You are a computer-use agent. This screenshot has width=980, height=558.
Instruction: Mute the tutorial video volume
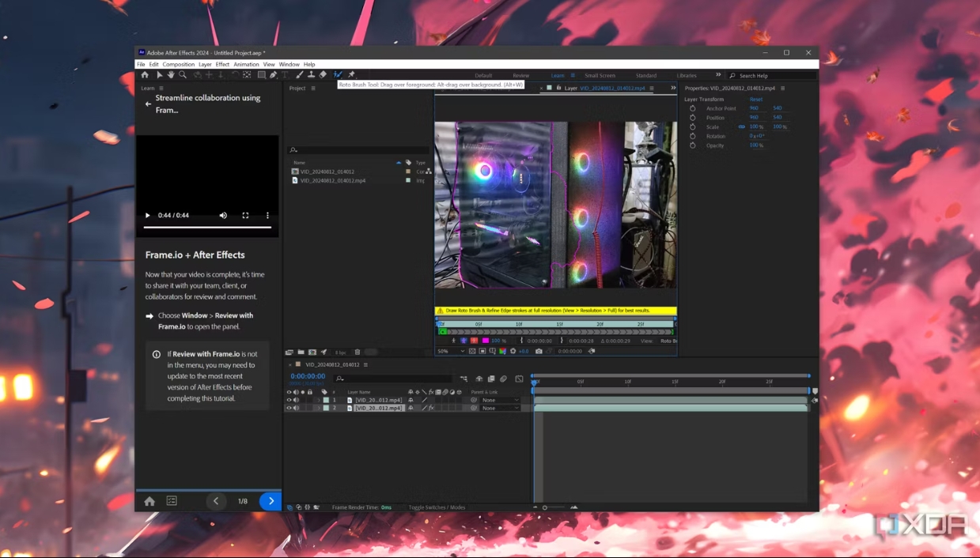pos(223,215)
